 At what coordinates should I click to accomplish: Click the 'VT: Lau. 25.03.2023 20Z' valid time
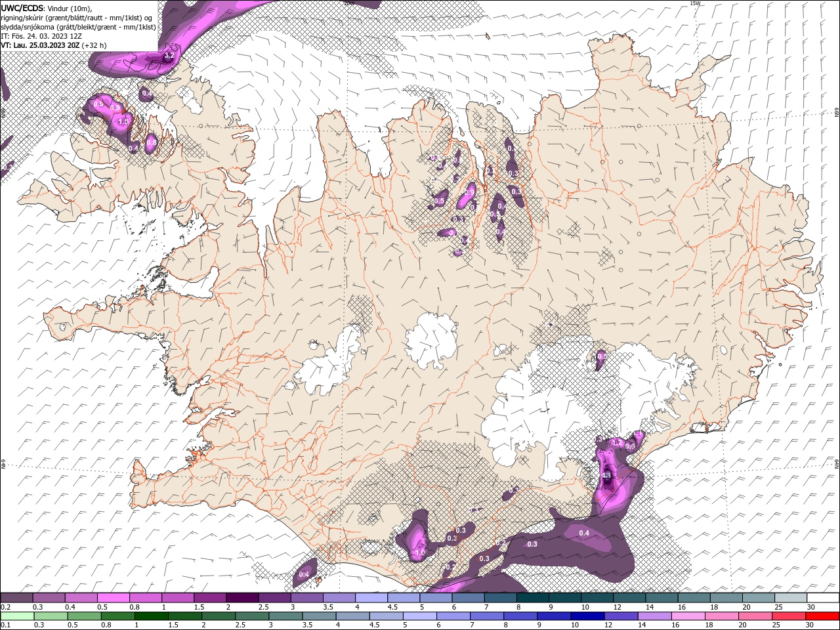point(40,45)
